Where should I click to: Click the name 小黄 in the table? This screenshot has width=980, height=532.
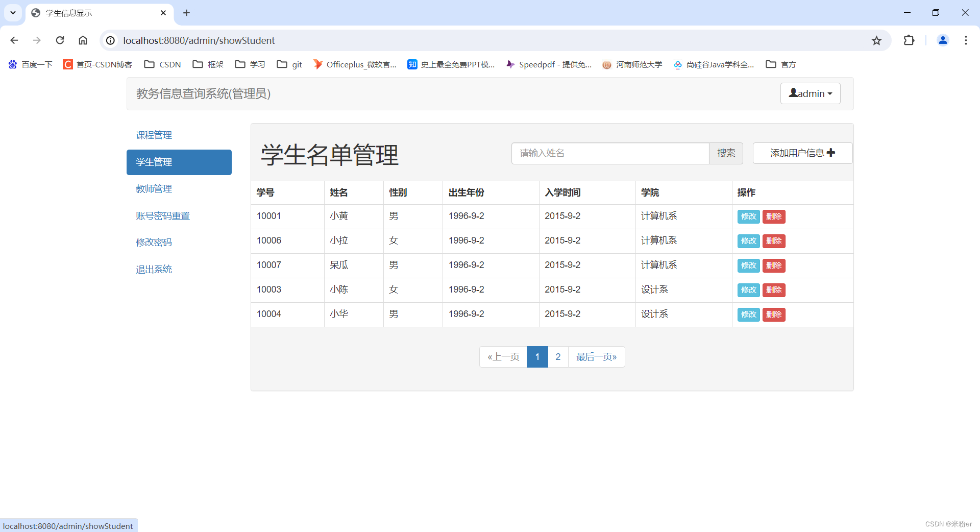339,216
